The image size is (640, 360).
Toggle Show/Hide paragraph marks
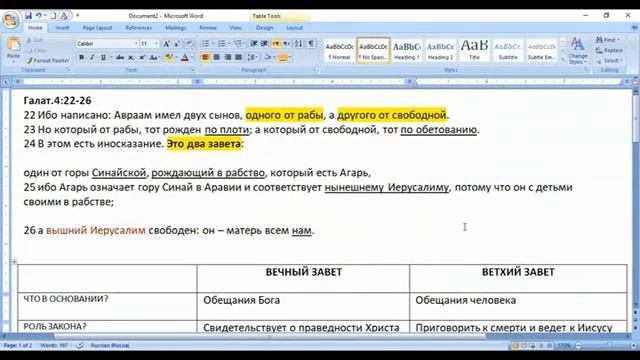coord(311,44)
